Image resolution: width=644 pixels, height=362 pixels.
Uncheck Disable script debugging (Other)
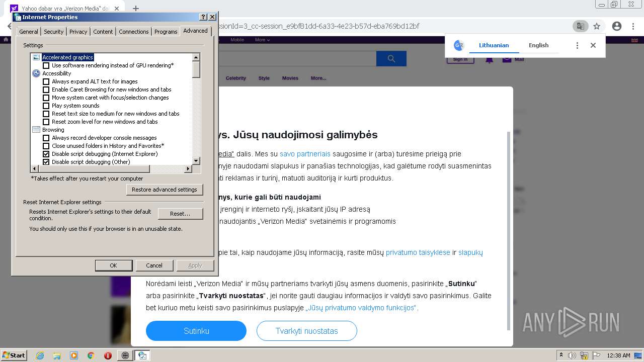tap(46, 162)
